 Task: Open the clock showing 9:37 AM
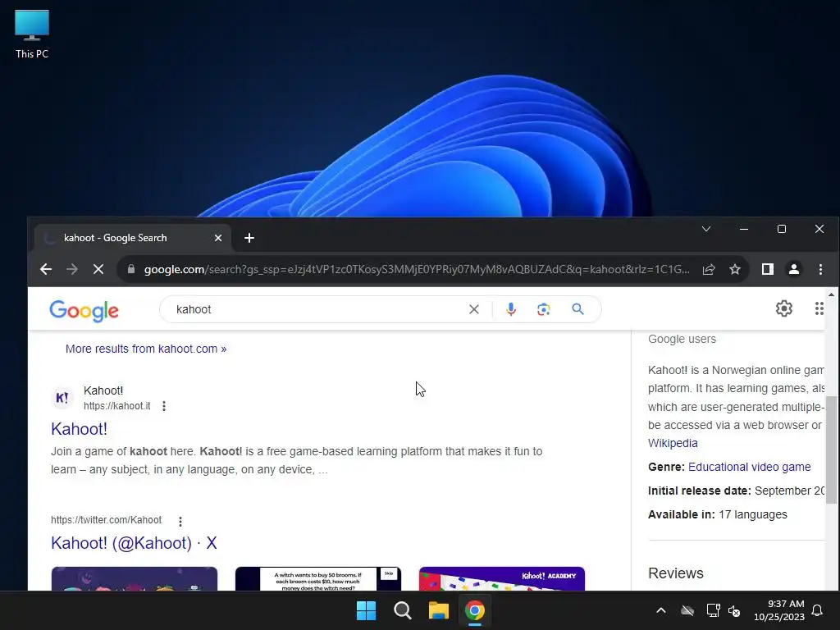click(779, 610)
